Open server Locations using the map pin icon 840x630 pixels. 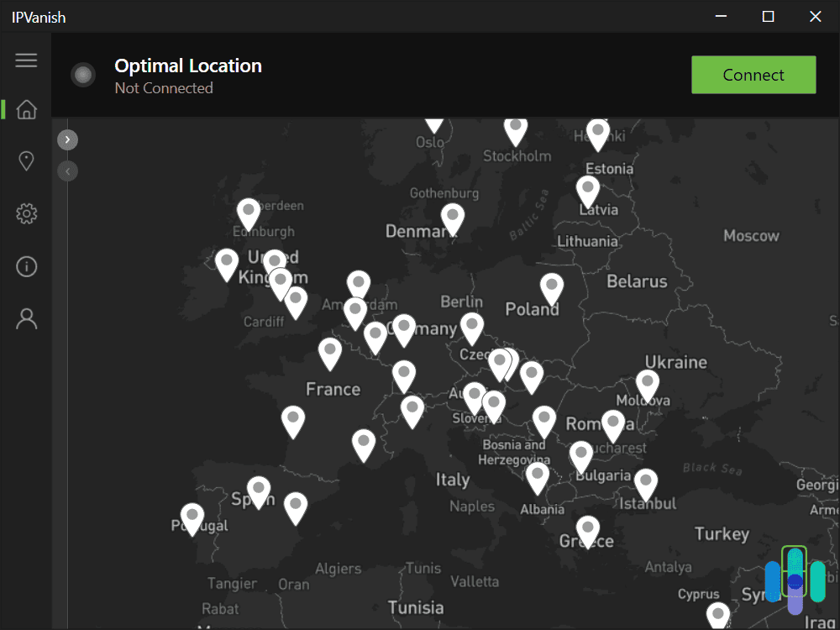[26, 160]
